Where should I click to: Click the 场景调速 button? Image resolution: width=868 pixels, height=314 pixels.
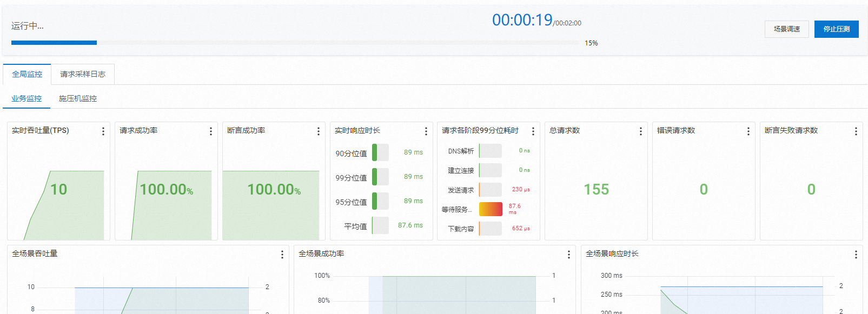[786, 29]
